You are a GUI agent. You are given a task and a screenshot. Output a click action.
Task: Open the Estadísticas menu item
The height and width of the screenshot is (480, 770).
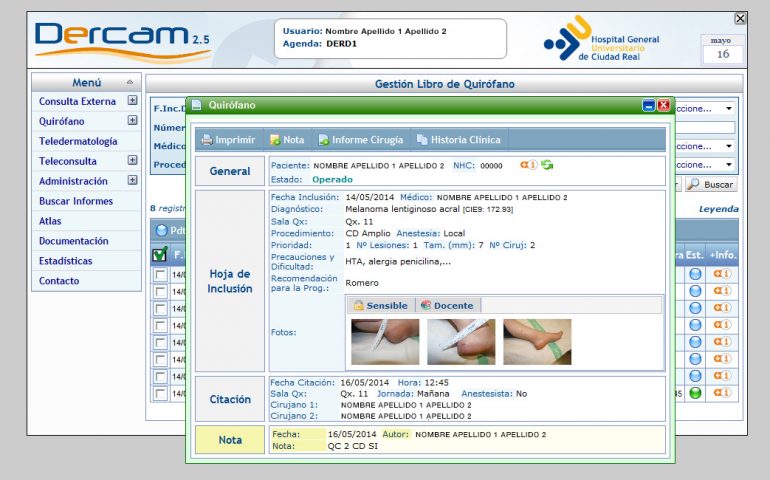65,261
